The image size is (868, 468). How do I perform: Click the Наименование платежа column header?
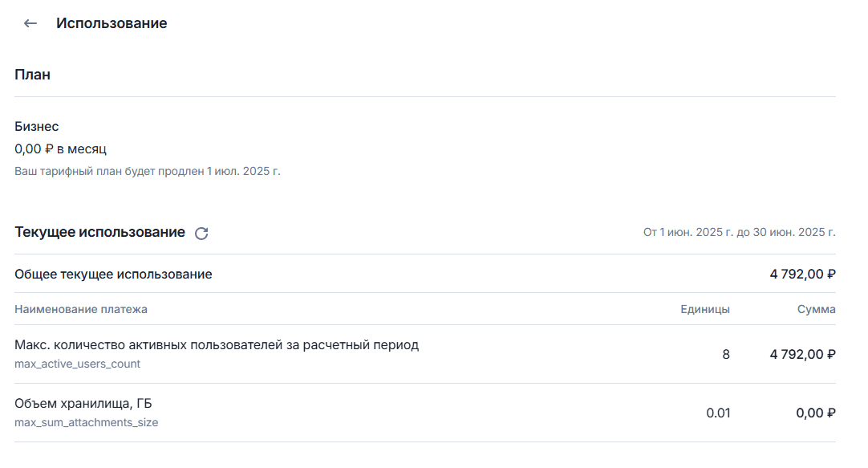(81, 309)
